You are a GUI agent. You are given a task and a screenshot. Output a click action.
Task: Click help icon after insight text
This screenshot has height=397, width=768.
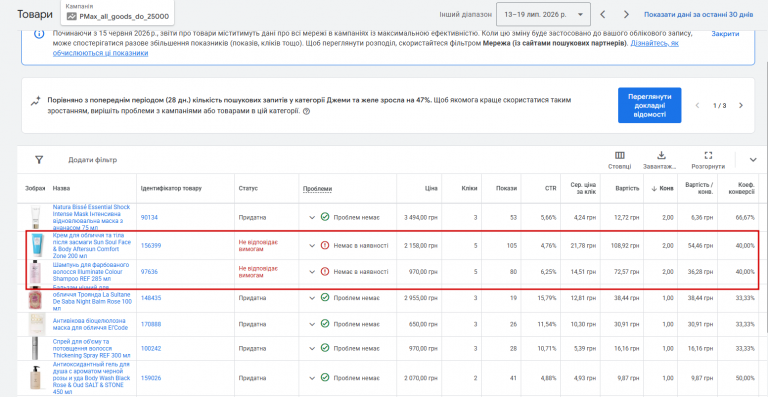(x=307, y=111)
